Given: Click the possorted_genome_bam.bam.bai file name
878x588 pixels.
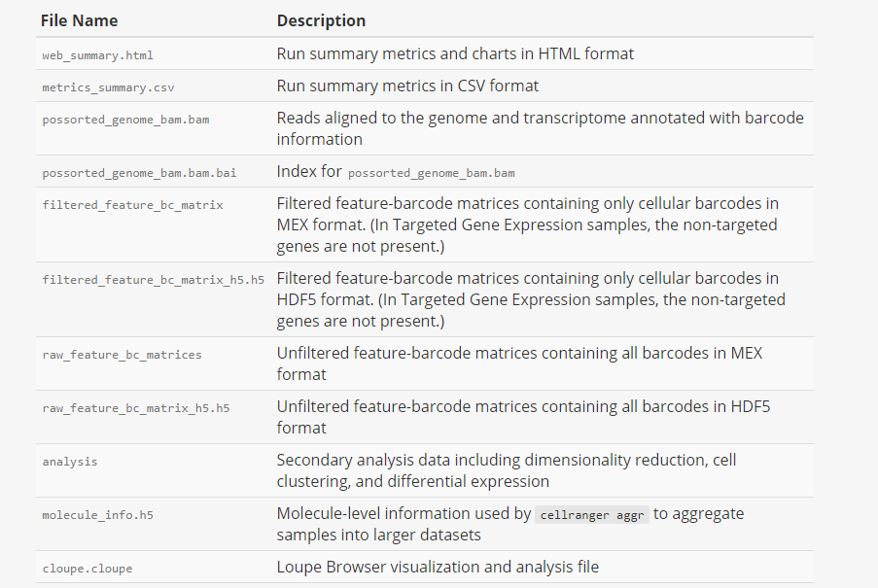Looking at the screenshot, I should [139, 173].
